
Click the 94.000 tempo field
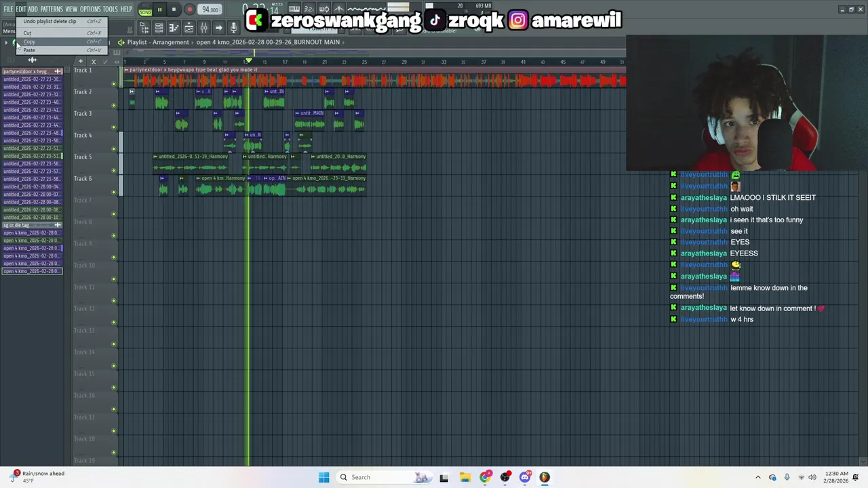[210, 10]
